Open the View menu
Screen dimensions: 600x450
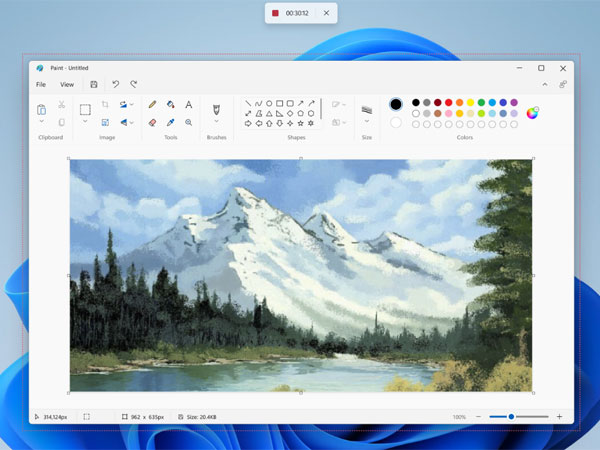point(67,85)
